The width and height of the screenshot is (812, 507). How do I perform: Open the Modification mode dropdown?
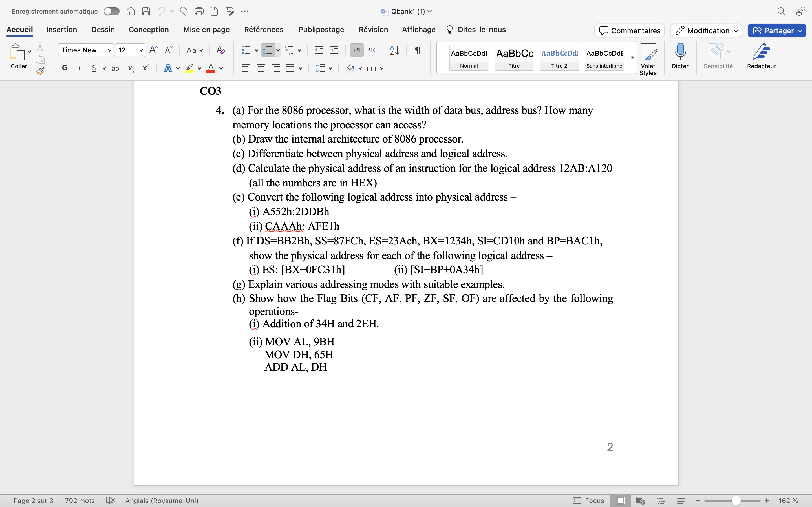705,30
